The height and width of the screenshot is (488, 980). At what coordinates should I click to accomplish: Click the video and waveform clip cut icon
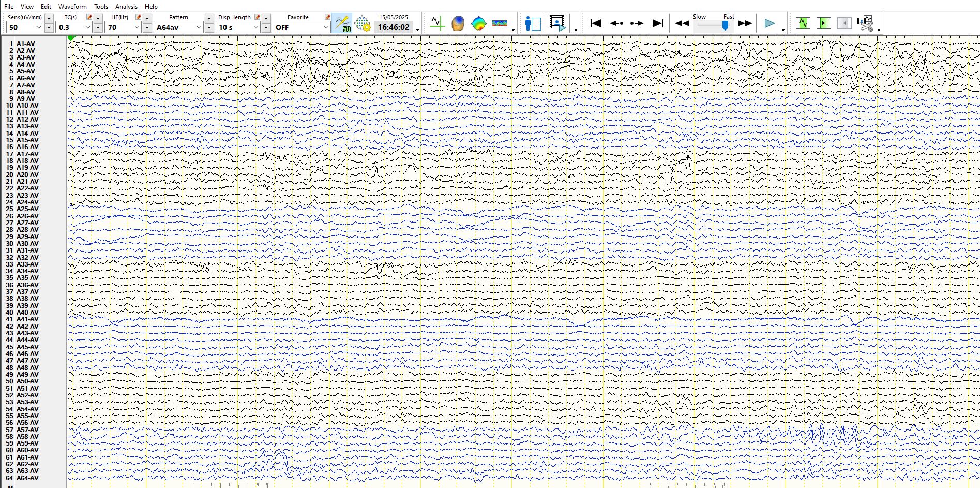click(x=865, y=23)
